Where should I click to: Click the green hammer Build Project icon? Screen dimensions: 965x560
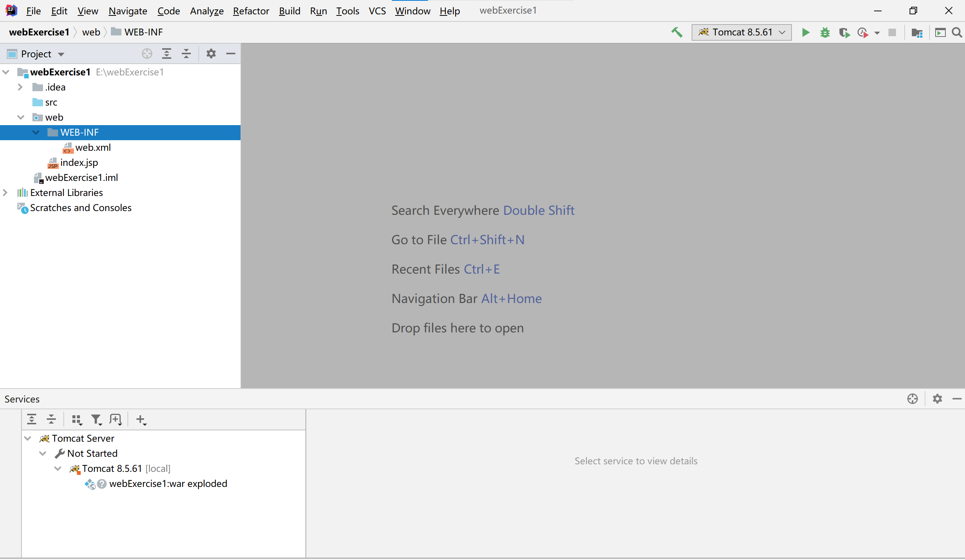coord(677,32)
